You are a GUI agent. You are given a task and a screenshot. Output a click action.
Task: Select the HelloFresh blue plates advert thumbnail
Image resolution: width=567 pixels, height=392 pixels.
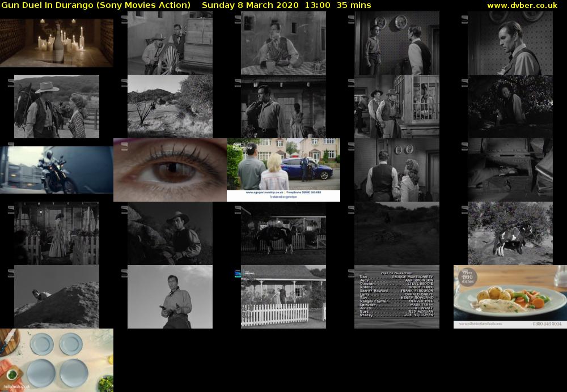point(56,360)
